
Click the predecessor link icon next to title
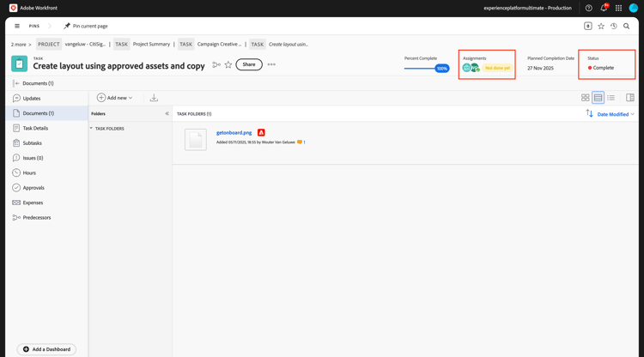click(x=216, y=64)
